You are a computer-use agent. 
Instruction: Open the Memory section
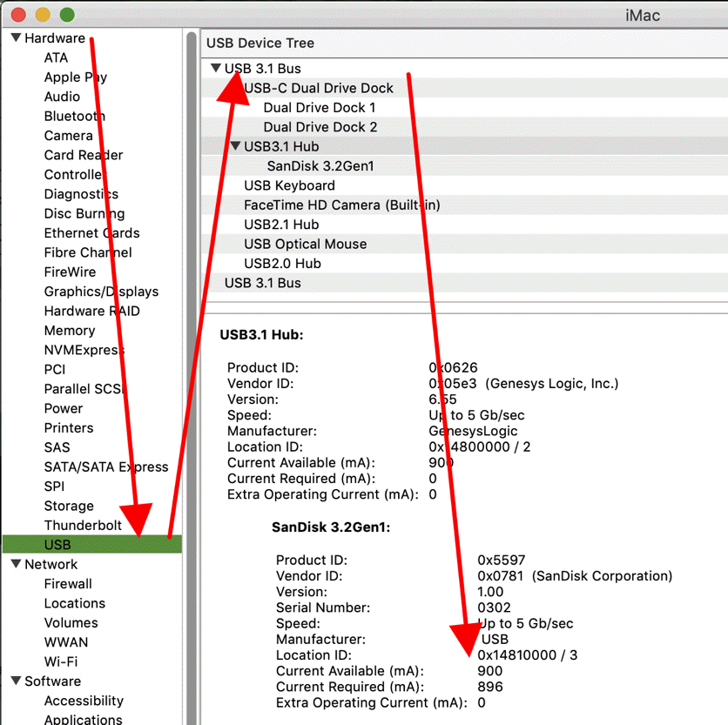(70, 331)
